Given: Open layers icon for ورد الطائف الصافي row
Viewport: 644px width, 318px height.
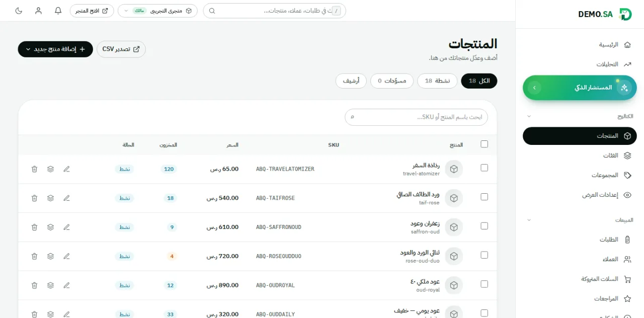Looking at the screenshot, I should click(x=50, y=198).
